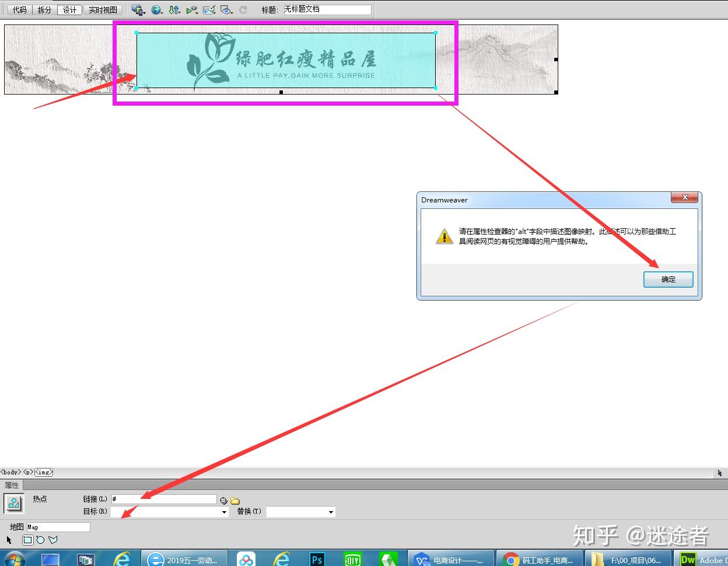Open the 属性 (Properties) panel tab

point(12,485)
